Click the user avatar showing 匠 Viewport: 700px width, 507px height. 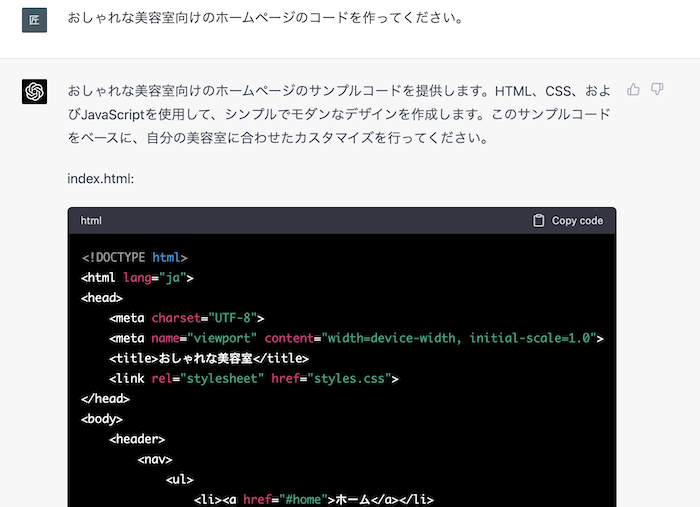tap(34, 20)
